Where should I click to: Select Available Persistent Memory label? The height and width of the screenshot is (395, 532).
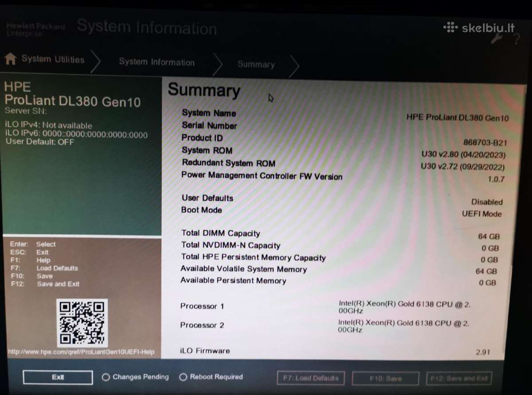(233, 281)
